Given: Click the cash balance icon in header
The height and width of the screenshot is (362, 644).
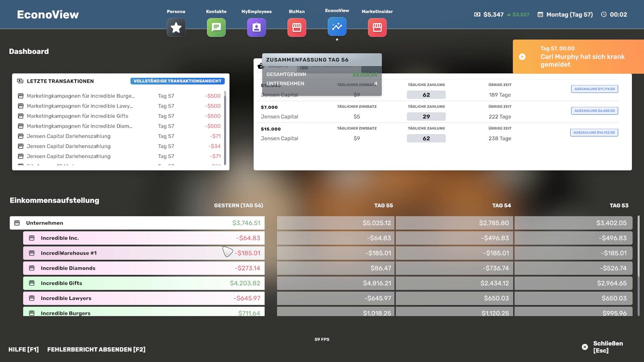Looking at the screenshot, I should 477,15.
